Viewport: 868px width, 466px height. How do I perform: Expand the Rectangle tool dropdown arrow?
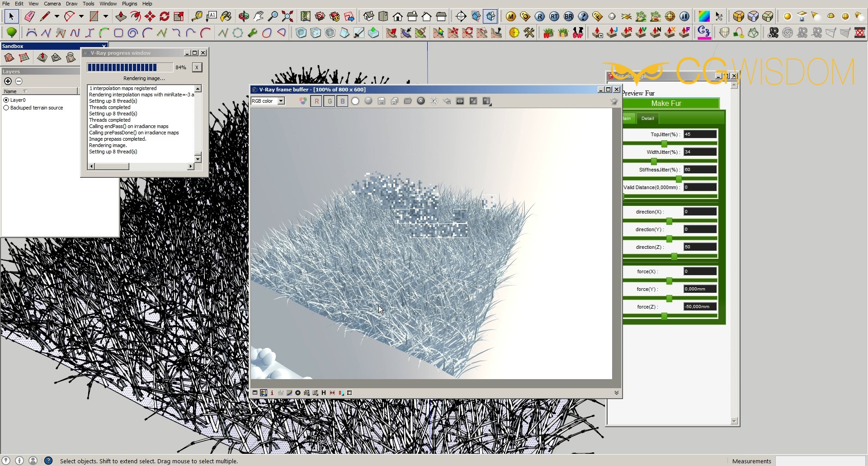pyautogui.click(x=106, y=17)
